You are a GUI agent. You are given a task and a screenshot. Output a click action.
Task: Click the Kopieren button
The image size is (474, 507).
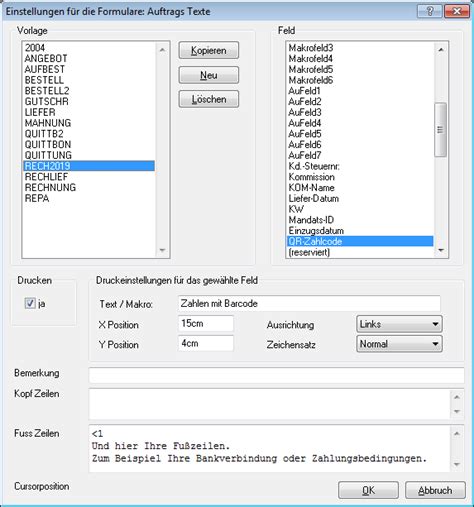click(x=209, y=51)
